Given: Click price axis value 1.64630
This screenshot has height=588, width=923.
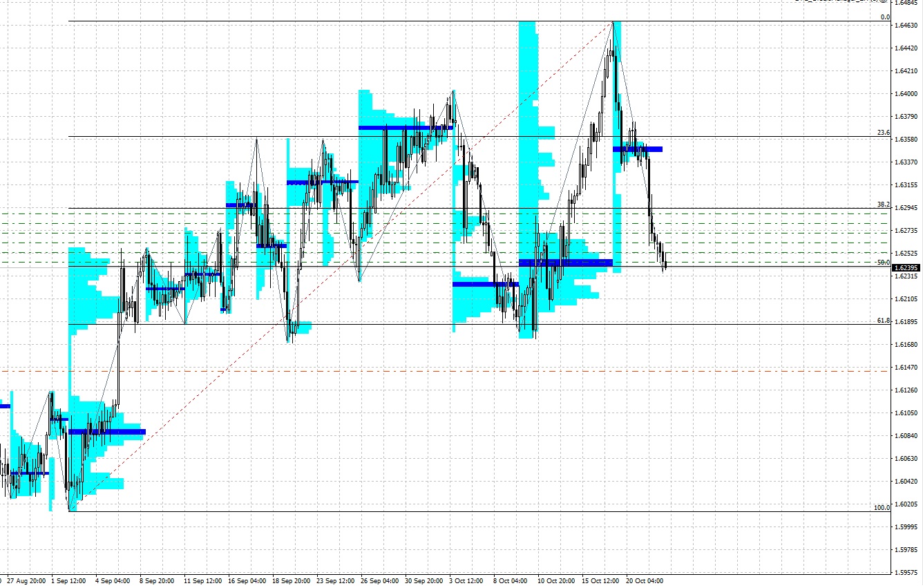Looking at the screenshot, I should 906,26.
